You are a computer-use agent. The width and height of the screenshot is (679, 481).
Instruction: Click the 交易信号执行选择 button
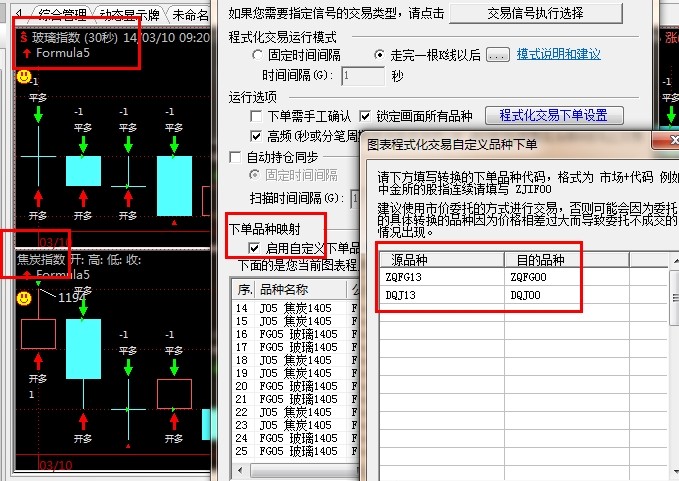[x=536, y=13]
